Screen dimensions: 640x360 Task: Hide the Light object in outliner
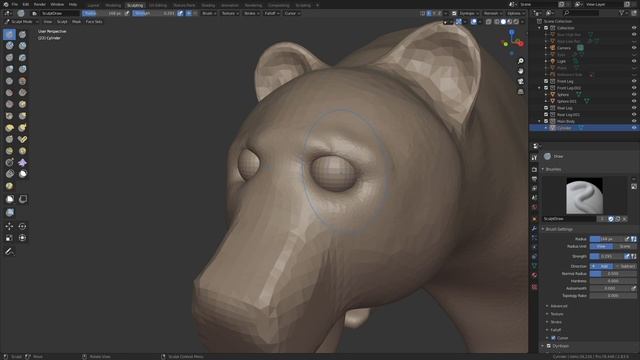click(x=634, y=61)
